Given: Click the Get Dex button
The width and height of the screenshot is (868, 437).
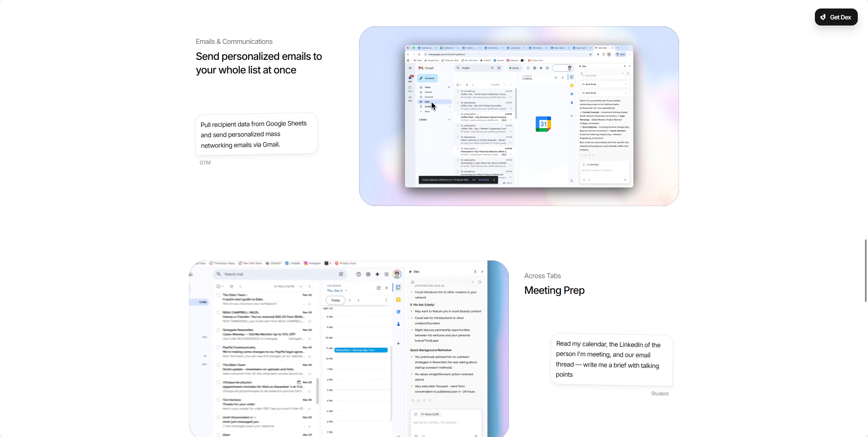Looking at the screenshot, I should pyautogui.click(x=836, y=17).
